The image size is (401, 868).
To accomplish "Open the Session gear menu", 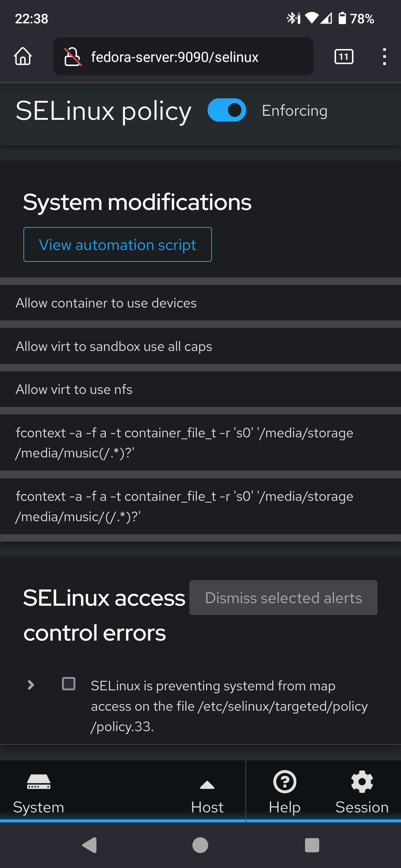I will (362, 782).
